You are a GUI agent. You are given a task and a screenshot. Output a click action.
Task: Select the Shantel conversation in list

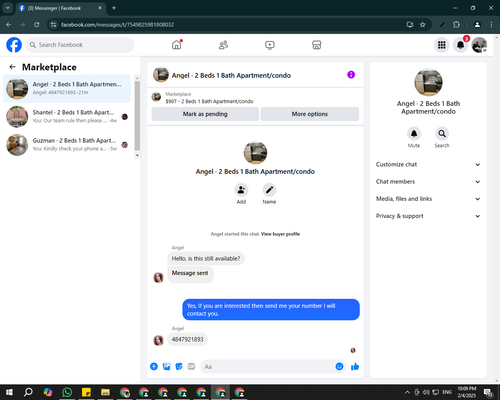[67, 117]
